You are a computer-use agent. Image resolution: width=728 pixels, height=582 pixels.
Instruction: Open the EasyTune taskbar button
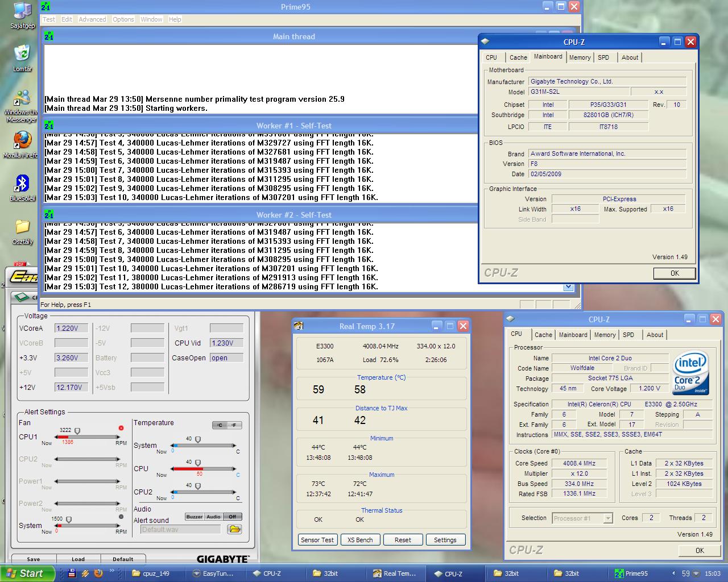(214, 573)
